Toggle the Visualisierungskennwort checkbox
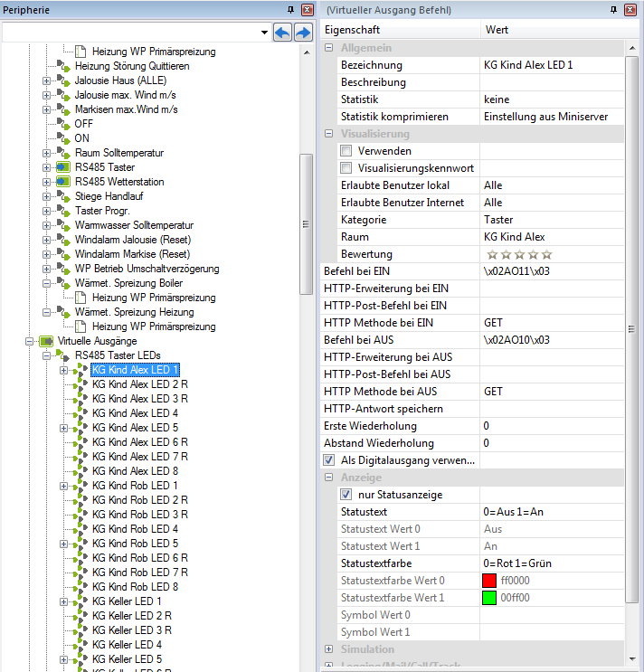644x672 pixels. 346,168
